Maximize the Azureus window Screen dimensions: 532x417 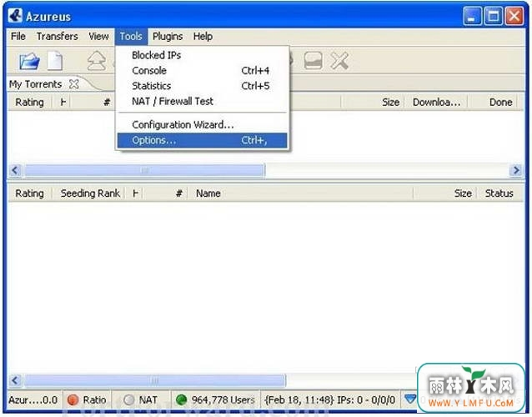coord(493,16)
